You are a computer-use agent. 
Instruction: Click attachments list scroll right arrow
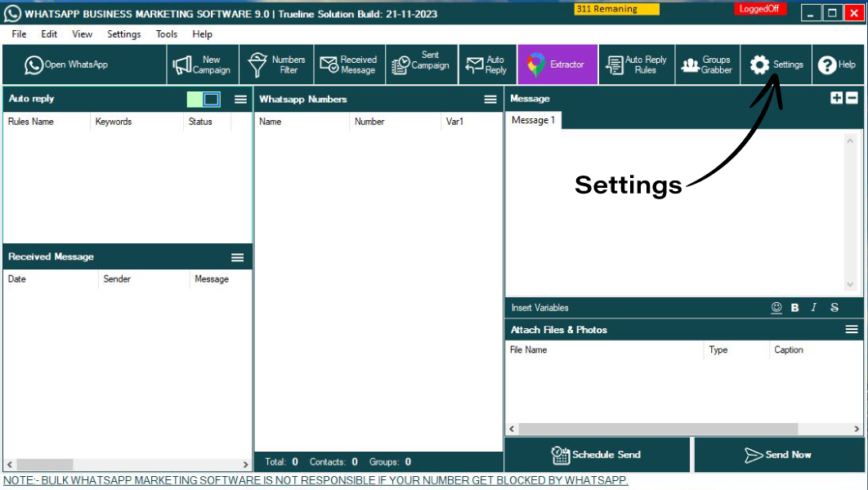(x=857, y=429)
